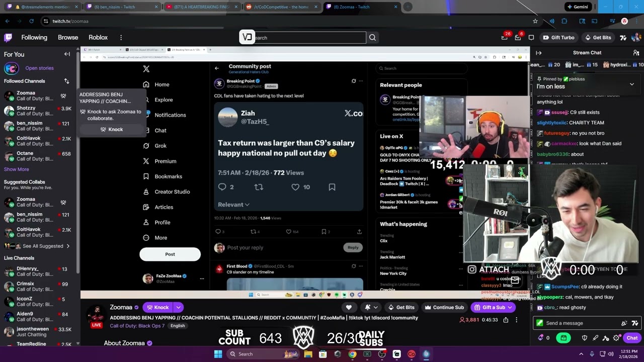Reload the Twitch page

coord(31,21)
